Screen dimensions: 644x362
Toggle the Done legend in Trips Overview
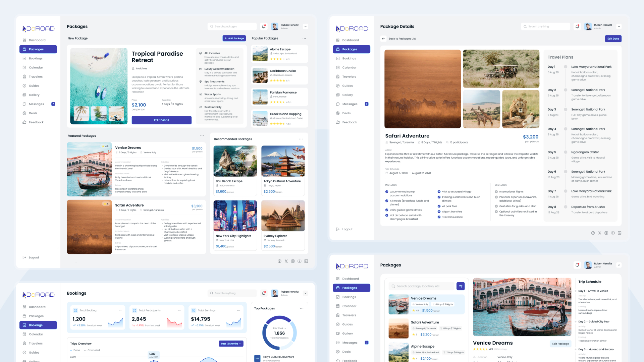75,350
